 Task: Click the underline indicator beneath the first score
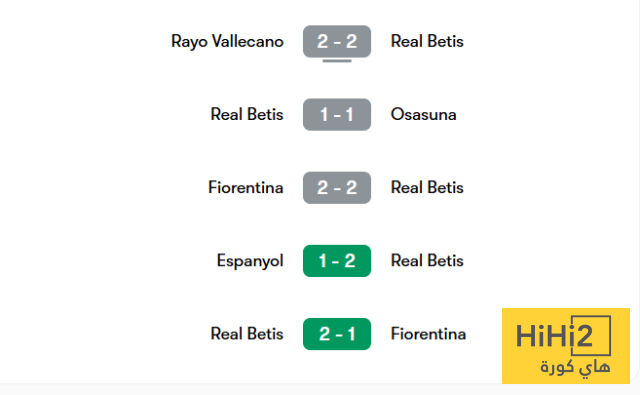337,61
